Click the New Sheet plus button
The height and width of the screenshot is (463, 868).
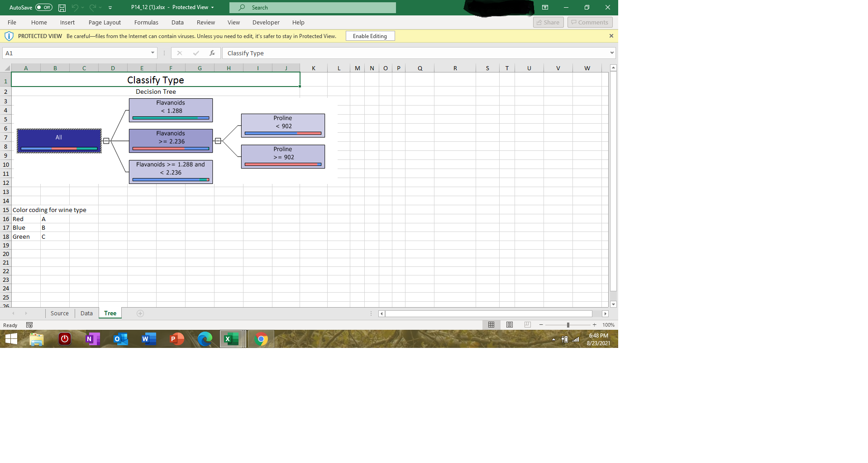(x=140, y=313)
